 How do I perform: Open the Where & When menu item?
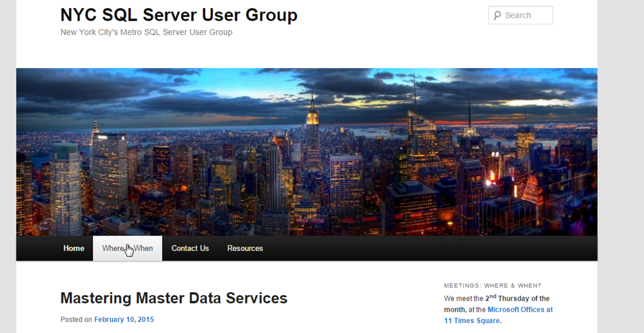tap(128, 249)
